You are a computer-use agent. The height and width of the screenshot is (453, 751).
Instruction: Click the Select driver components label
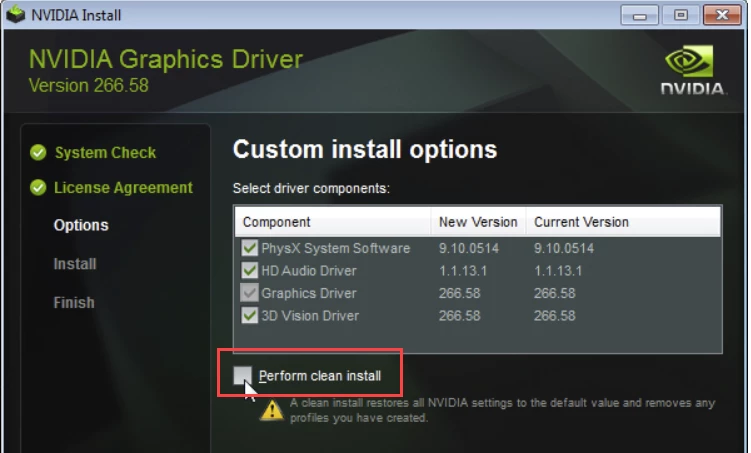click(x=311, y=188)
